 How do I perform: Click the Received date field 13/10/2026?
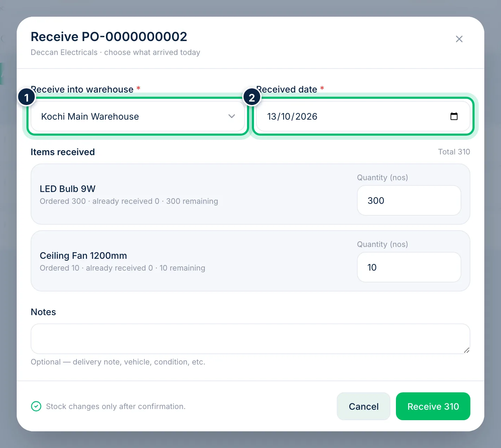coord(363,116)
